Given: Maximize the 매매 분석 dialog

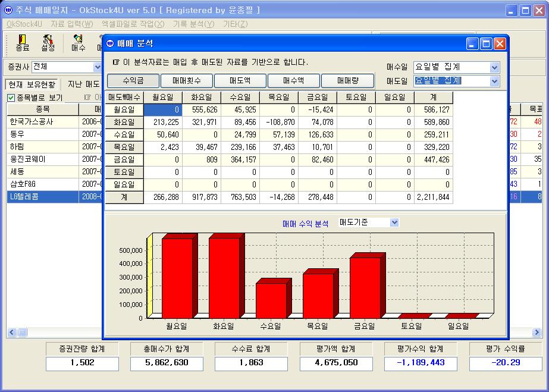Looking at the screenshot, I should (x=486, y=44).
